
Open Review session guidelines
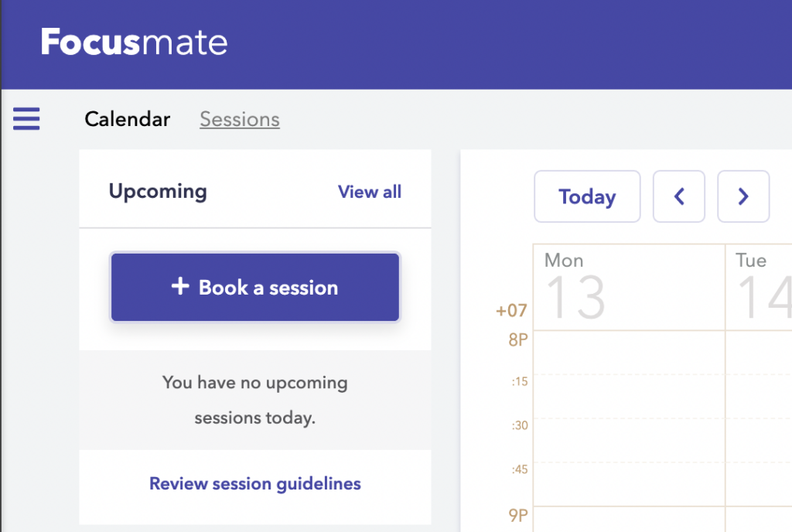(x=254, y=483)
